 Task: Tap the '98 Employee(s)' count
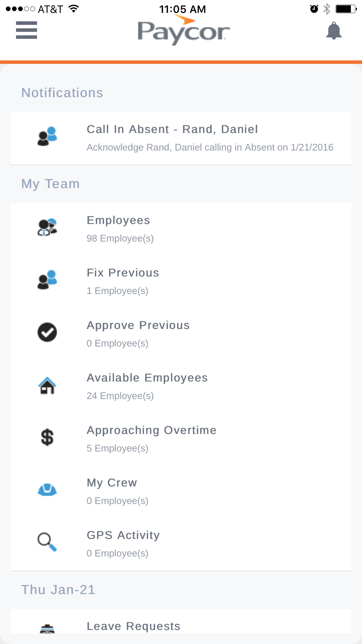coord(120,238)
